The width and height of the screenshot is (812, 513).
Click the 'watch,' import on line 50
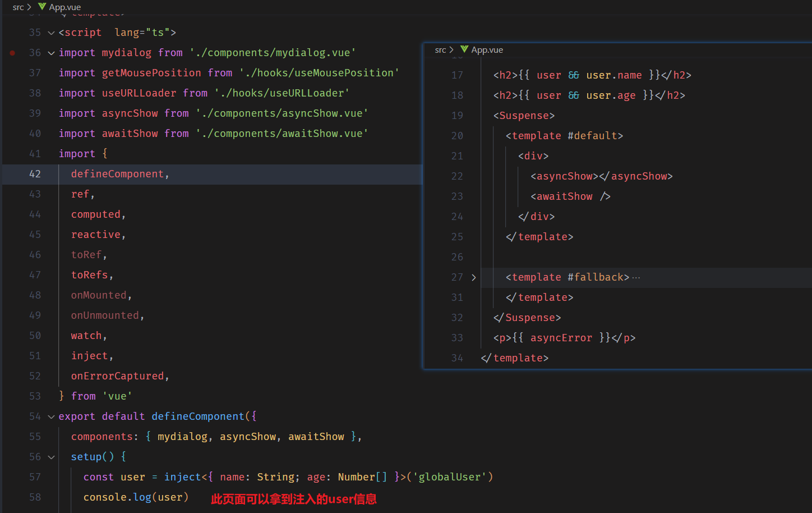coord(89,336)
